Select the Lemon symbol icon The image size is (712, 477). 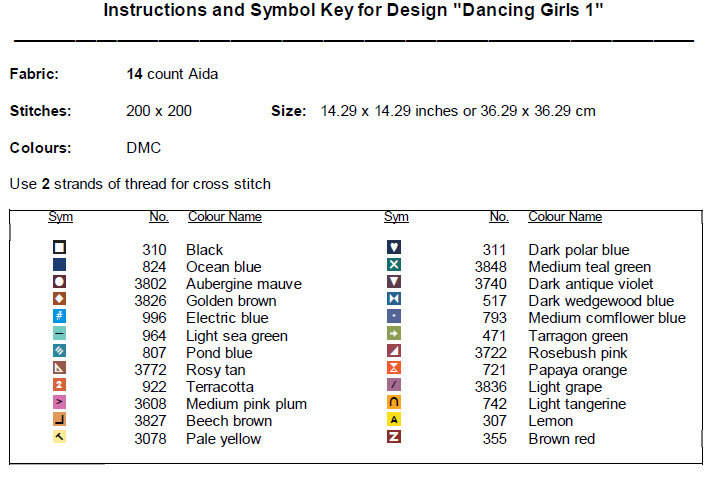pos(394,420)
